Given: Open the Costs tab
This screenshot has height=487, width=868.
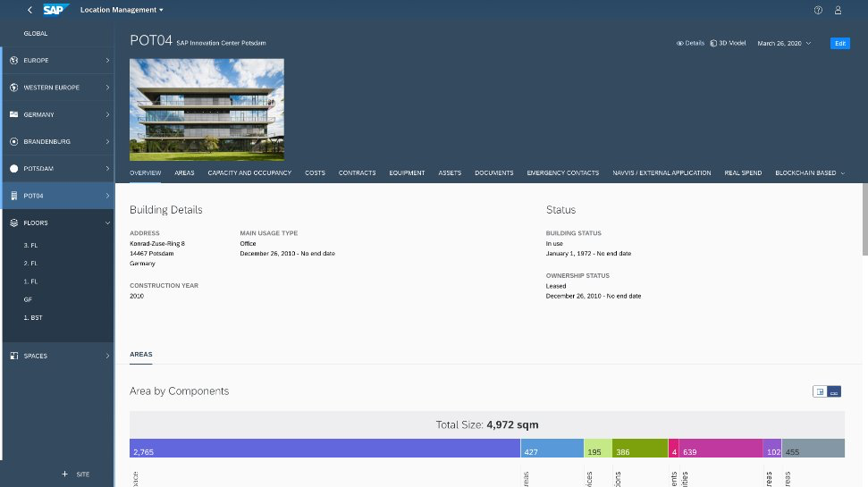Looking at the screenshot, I should (x=315, y=173).
